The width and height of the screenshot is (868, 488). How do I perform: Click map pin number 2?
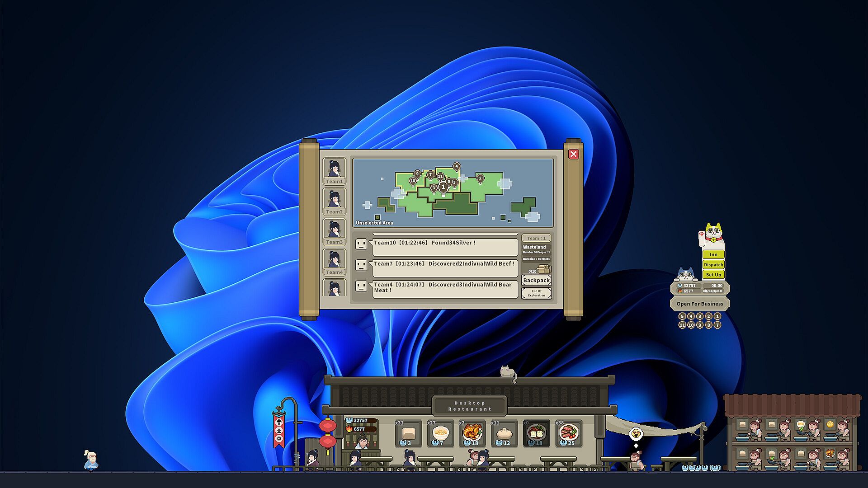480,179
